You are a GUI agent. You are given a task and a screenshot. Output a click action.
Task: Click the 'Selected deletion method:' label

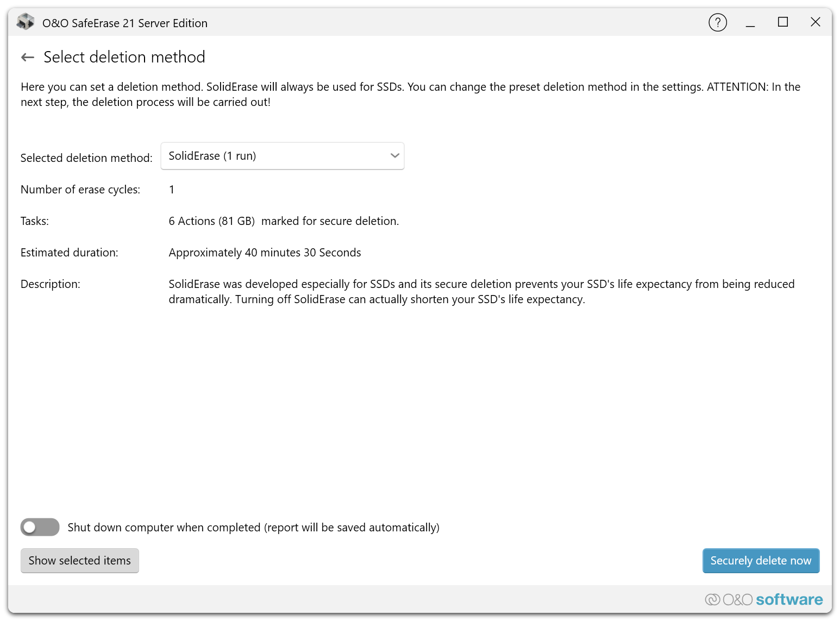tap(86, 158)
